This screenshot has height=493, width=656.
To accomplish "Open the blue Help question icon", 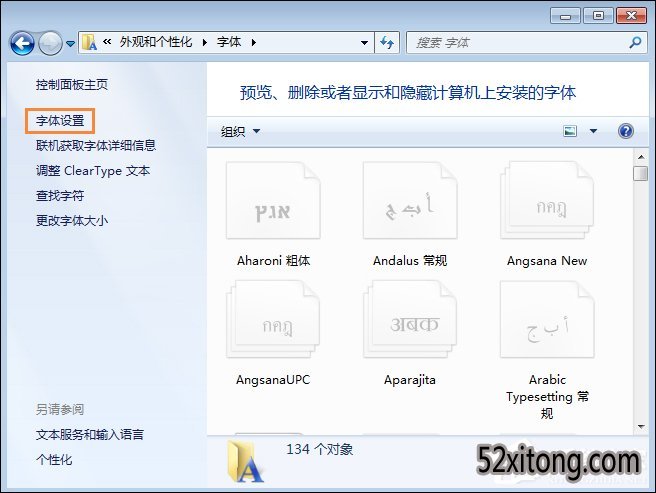I will (625, 131).
